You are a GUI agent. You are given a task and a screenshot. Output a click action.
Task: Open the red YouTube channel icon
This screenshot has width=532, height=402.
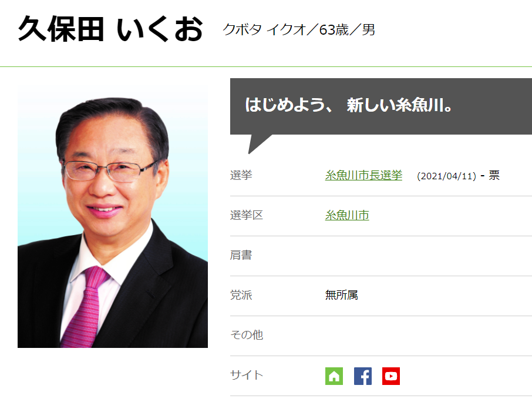click(x=391, y=376)
